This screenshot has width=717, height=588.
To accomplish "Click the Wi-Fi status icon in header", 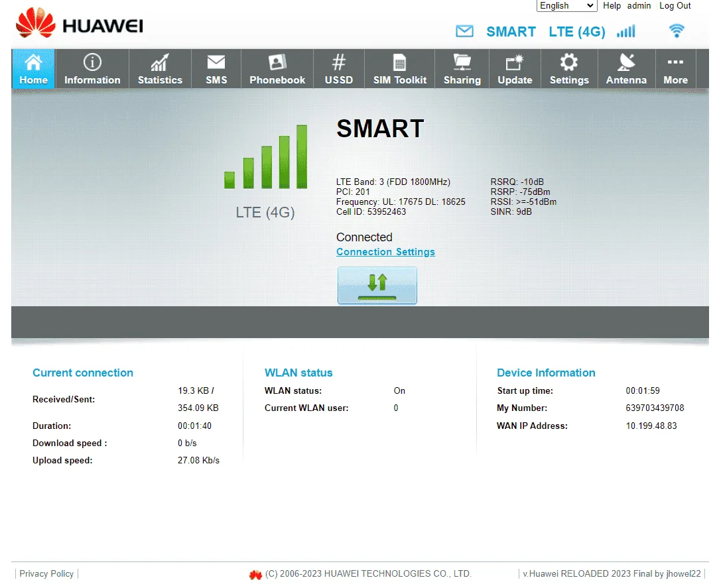I will click(x=677, y=30).
